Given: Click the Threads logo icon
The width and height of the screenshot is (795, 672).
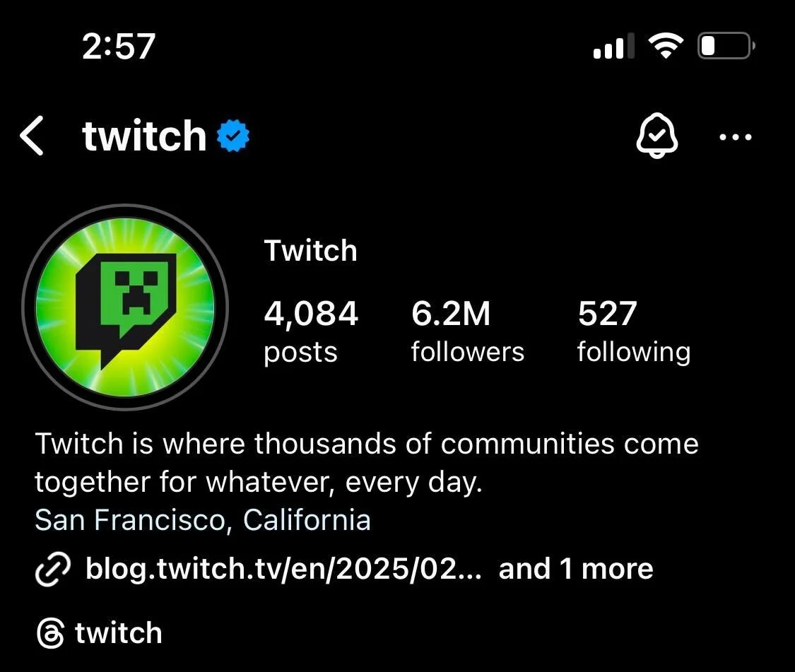Looking at the screenshot, I should (51, 633).
